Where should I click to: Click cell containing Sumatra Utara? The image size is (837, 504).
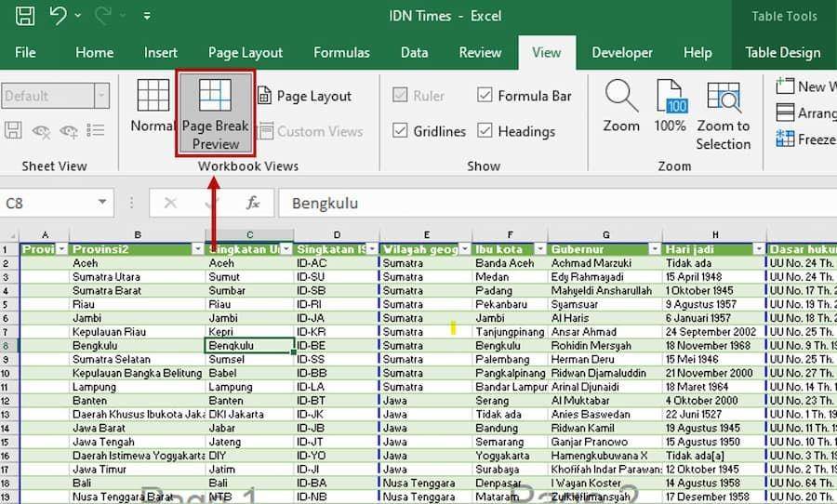(138, 277)
